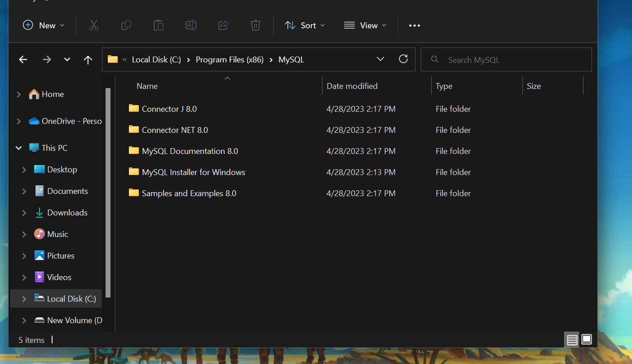Image resolution: width=632 pixels, height=364 pixels.
Task: Click Program Files (x86) in address path
Action: 230,60
